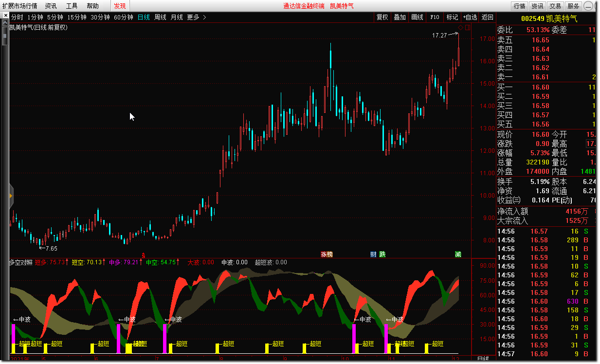Add stock via +自选 button
600x364 pixels.
click(470, 17)
